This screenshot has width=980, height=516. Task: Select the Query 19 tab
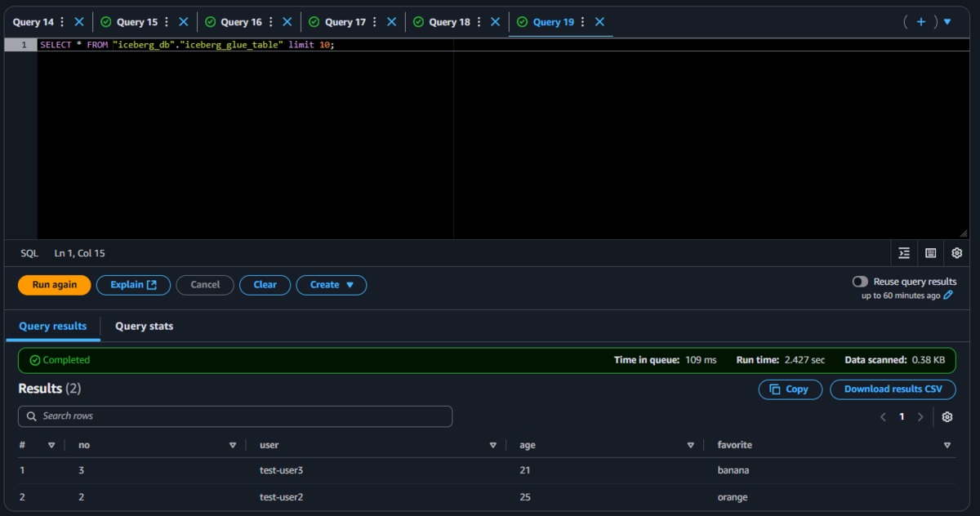pyautogui.click(x=553, y=22)
